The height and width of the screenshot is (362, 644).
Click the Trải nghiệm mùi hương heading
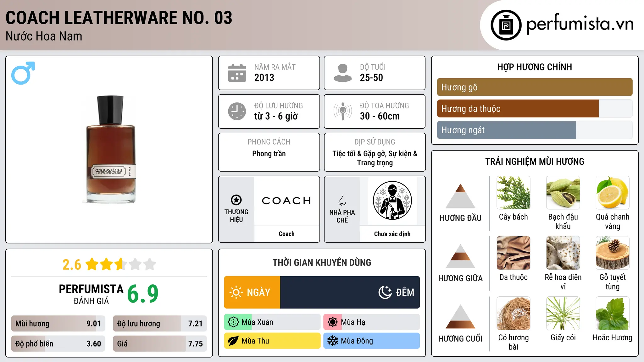click(x=535, y=162)
